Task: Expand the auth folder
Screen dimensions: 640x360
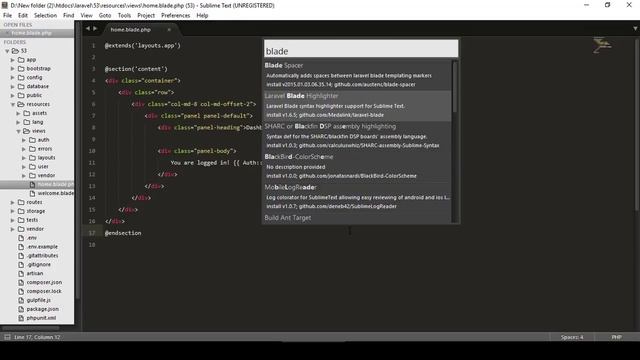Action: coord(24,140)
